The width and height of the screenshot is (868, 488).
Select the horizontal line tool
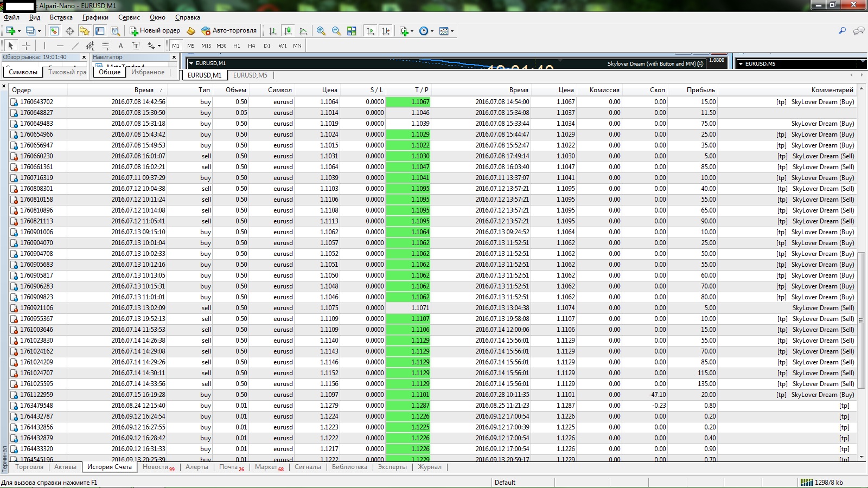tap(60, 46)
